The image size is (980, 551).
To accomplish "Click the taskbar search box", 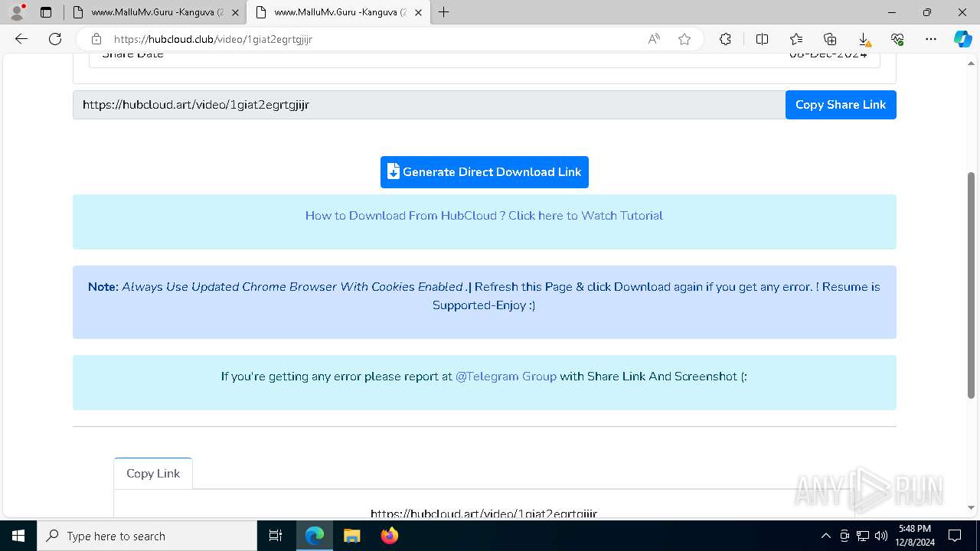I will tap(147, 536).
